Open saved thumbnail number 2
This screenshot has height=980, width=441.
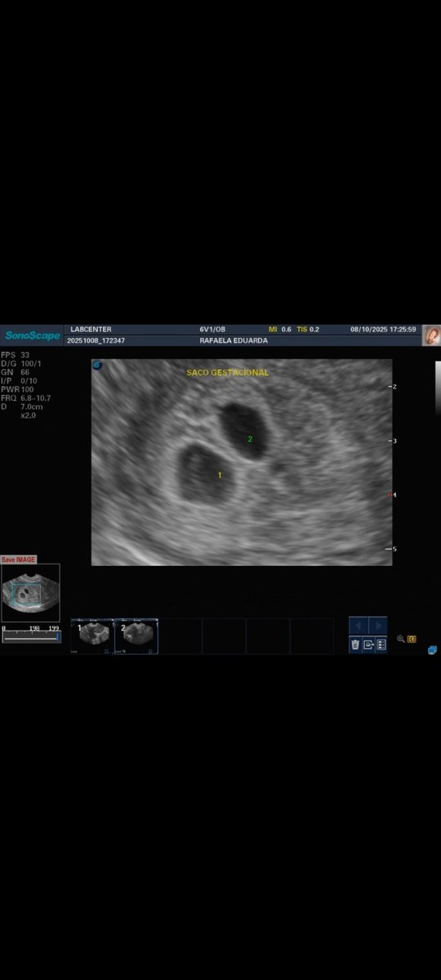tap(136, 636)
